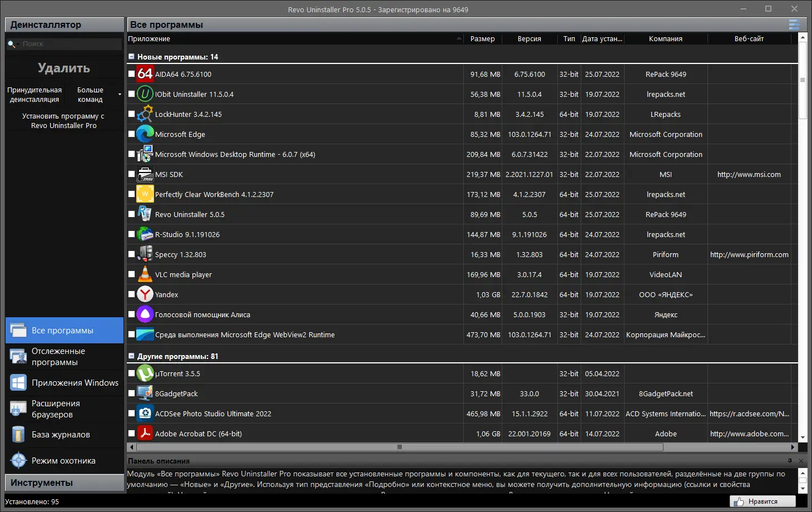Check the Microsoft Edge checkbox
The image size is (812, 512).
click(x=132, y=134)
